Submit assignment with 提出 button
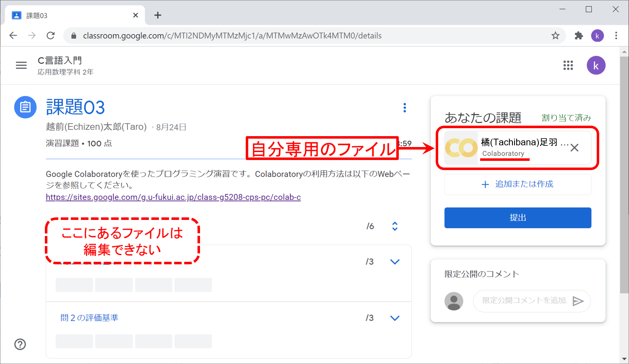Viewport: 629px width, 364px height. point(518,218)
